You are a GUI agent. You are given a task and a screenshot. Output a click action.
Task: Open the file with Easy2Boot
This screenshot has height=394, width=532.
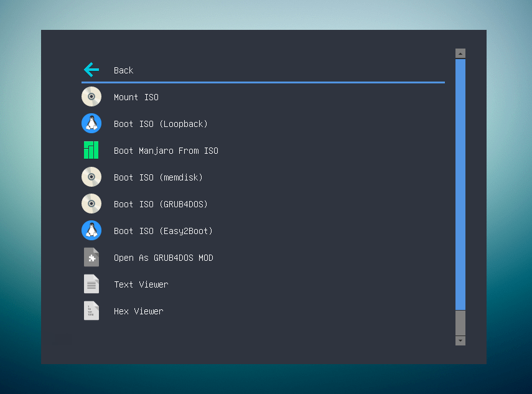click(163, 231)
